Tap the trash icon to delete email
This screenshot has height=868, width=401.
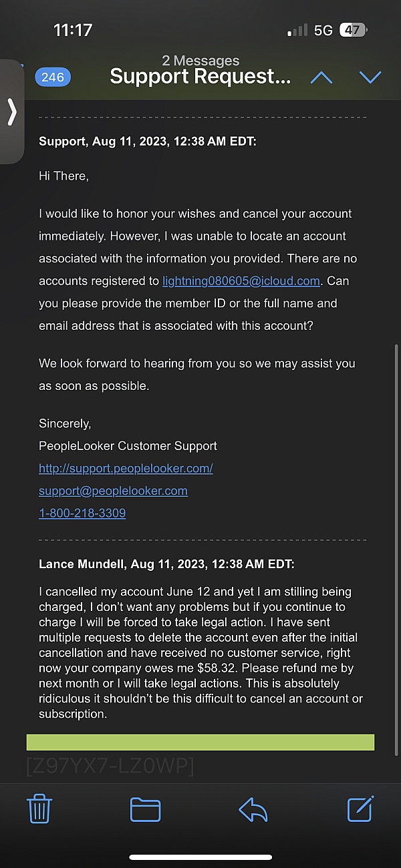pos(39,809)
